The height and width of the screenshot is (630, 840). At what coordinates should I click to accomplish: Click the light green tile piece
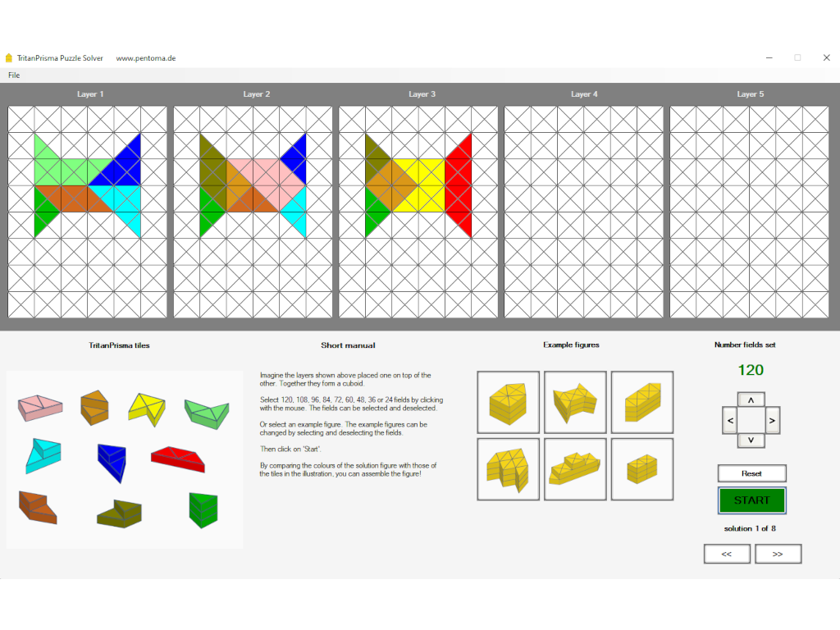(x=206, y=411)
